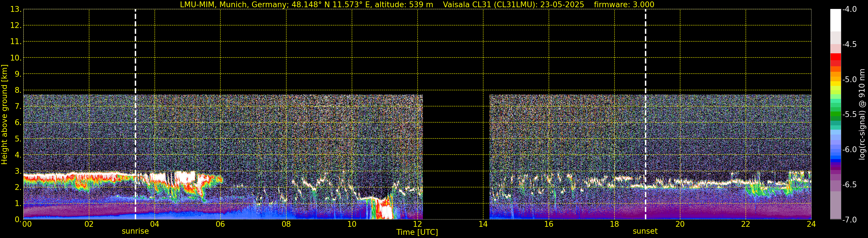Viewport: 868px width, 238px height.
Task: Click the black data gap between 12 and 14 UTC
Action: [x=456, y=157]
